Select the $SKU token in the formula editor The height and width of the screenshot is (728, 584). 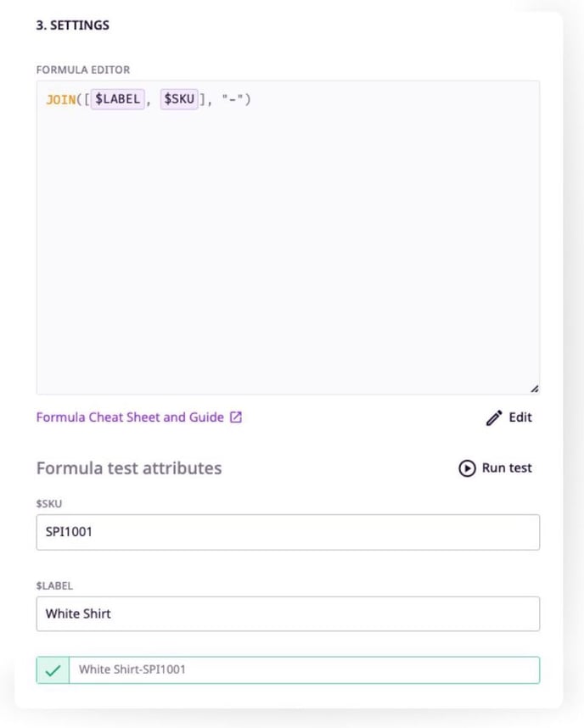[x=178, y=98]
